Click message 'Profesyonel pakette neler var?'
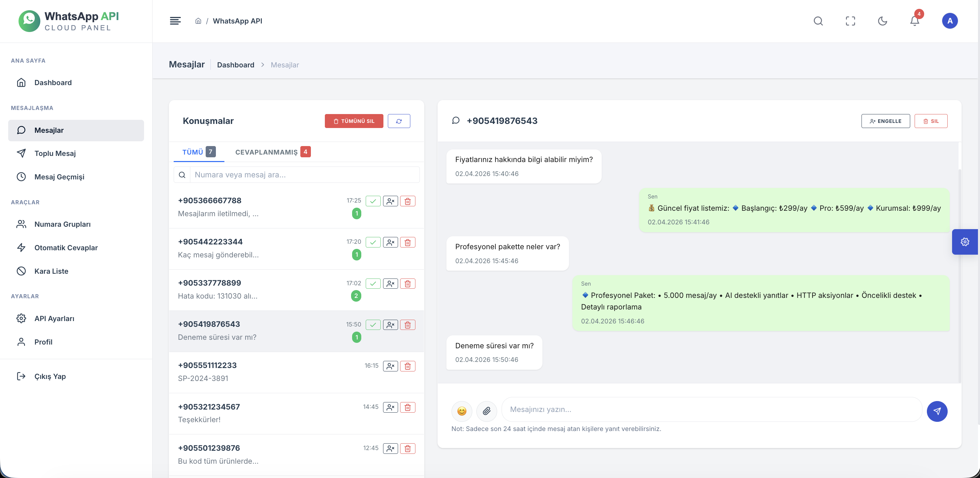This screenshot has height=478, width=980. 507,253
